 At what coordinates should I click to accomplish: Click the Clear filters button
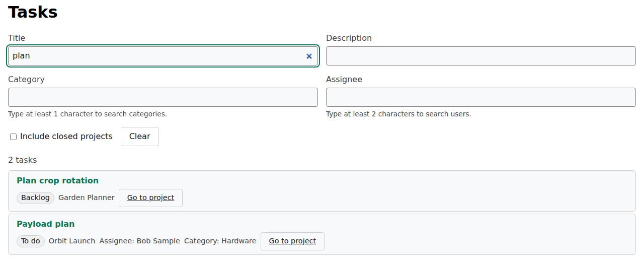coord(140,137)
